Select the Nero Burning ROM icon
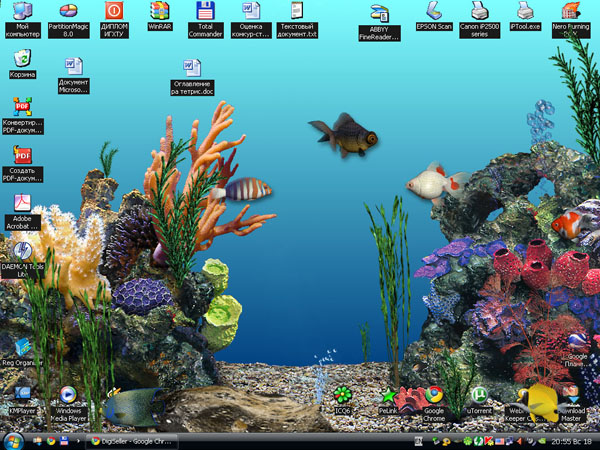The height and width of the screenshot is (450, 600). (x=571, y=12)
